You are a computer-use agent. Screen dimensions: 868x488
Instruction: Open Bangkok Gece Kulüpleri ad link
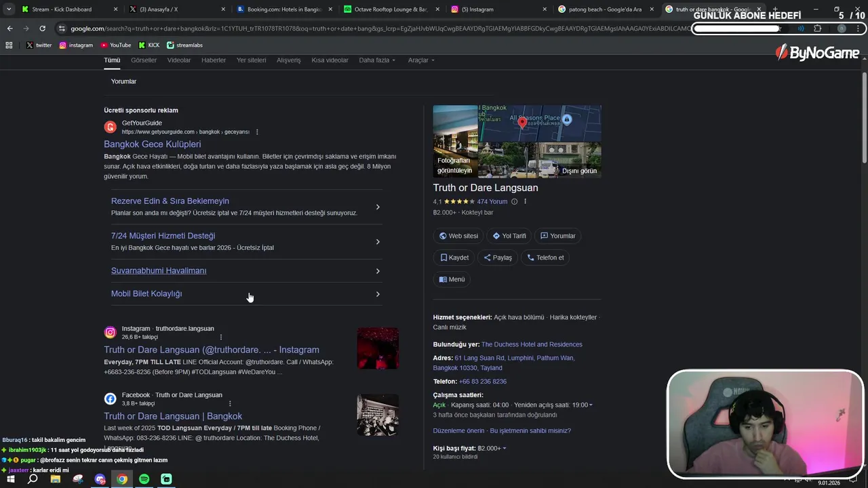click(153, 144)
